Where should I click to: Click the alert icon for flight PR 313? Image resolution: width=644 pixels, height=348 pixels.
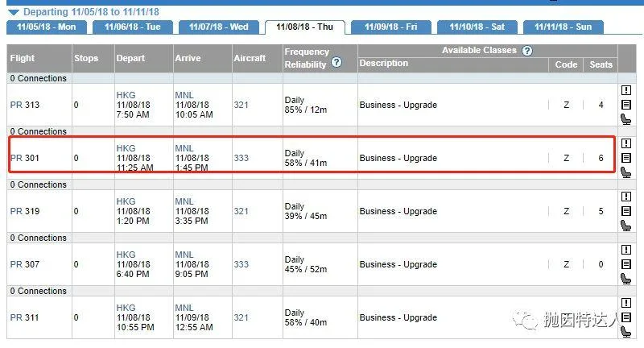(626, 90)
